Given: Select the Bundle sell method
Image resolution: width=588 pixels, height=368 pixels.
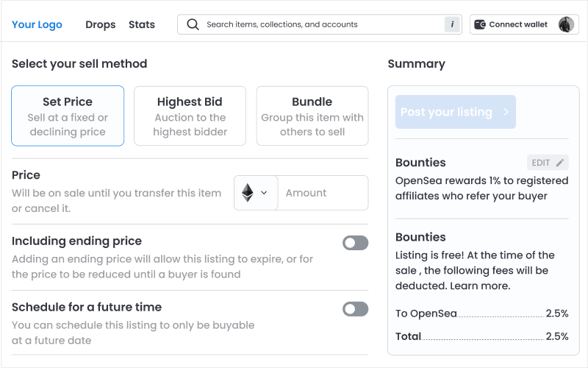Looking at the screenshot, I should pos(312,116).
